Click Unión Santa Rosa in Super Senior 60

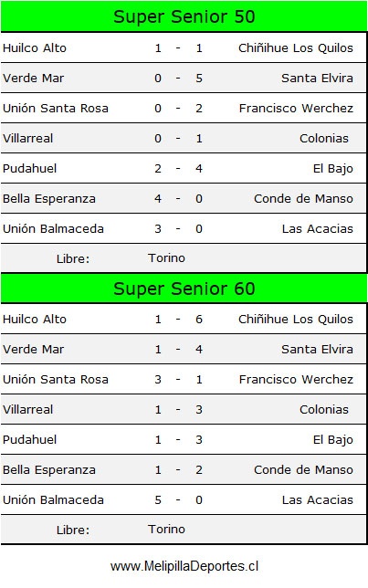(x=56, y=379)
